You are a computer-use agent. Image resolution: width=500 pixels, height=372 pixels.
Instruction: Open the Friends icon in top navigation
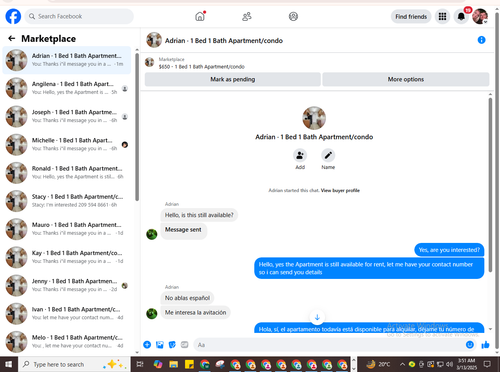[247, 16]
